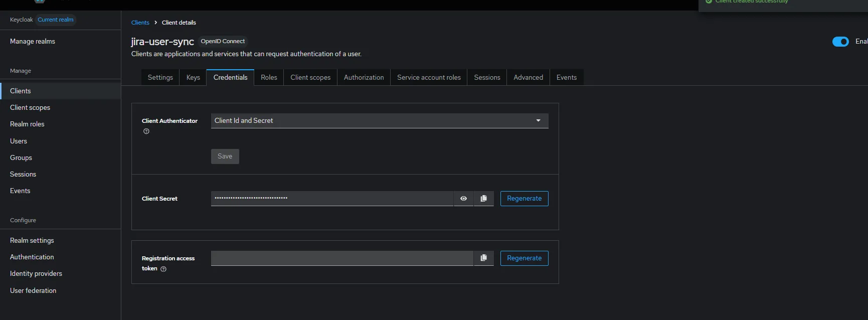Select the Credentials tab
This screenshot has height=320, width=868.
click(x=230, y=77)
